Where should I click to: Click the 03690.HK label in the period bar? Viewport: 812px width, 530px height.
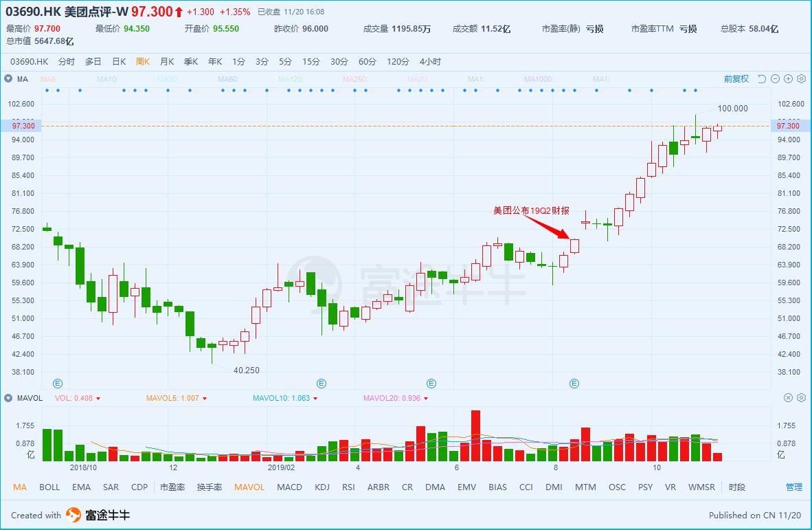point(30,62)
